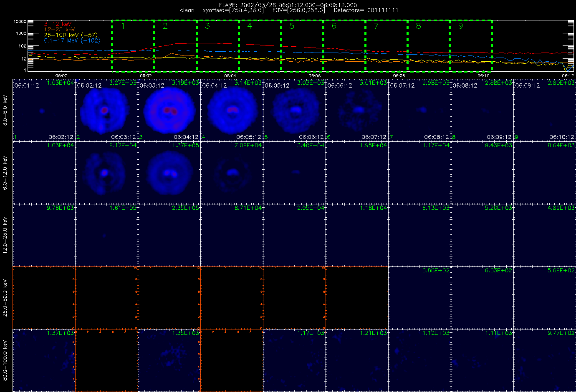Select interval 7 box in the light curve
Image resolution: width=576 pixels, height=392 pixels.
386,45
